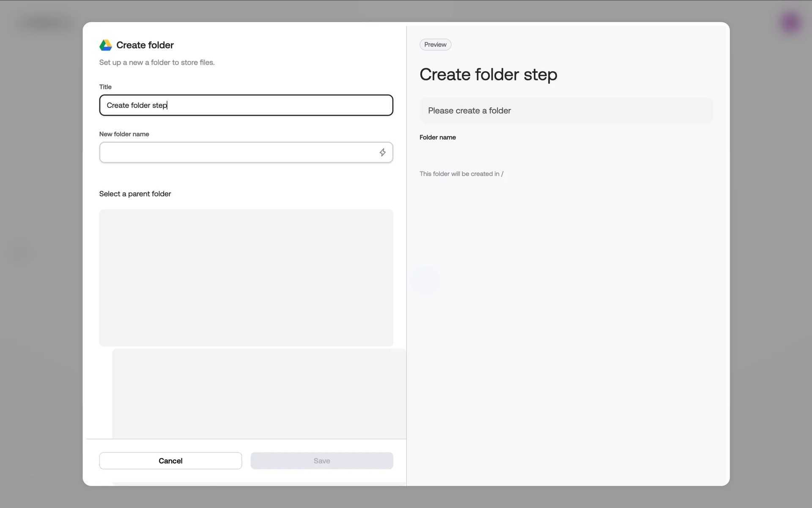812x508 pixels.
Task: Click the blurred top-left label behind the dialog
Action: pyautogui.click(x=44, y=22)
